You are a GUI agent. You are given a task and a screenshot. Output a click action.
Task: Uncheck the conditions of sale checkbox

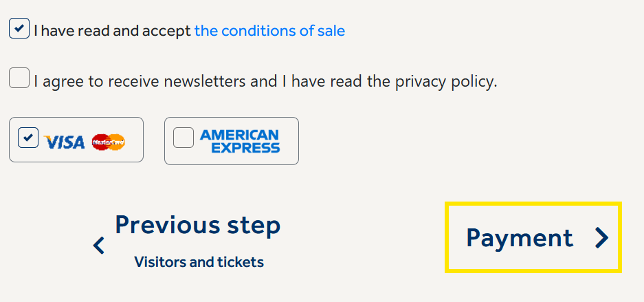pos(19,29)
